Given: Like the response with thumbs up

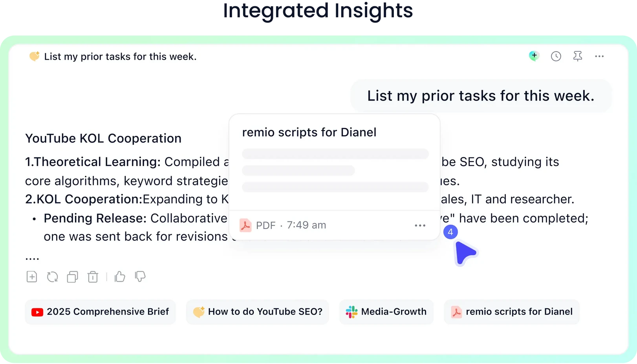Looking at the screenshot, I should tap(120, 277).
